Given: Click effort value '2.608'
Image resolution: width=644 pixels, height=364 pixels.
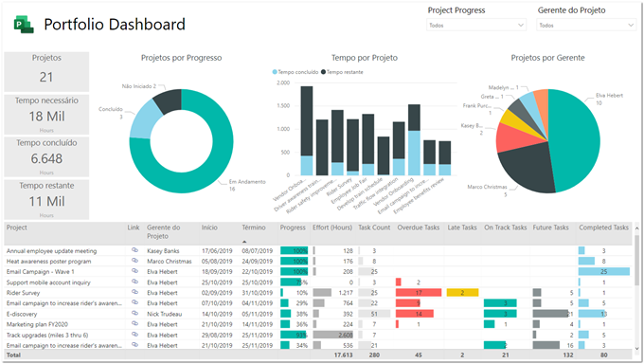Looking at the screenshot, I should pyautogui.click(x=346, y=336).
